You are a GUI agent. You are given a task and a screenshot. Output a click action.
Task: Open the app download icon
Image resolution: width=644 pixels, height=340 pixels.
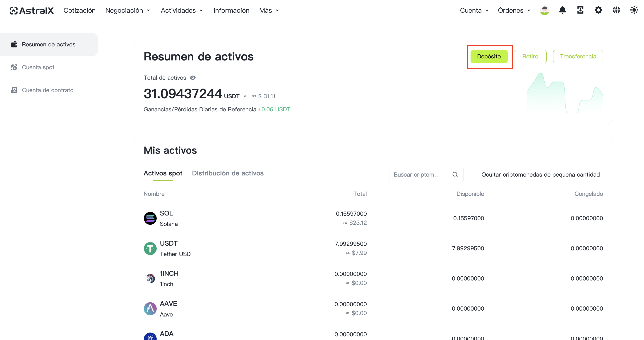click(x=580, y=10)
